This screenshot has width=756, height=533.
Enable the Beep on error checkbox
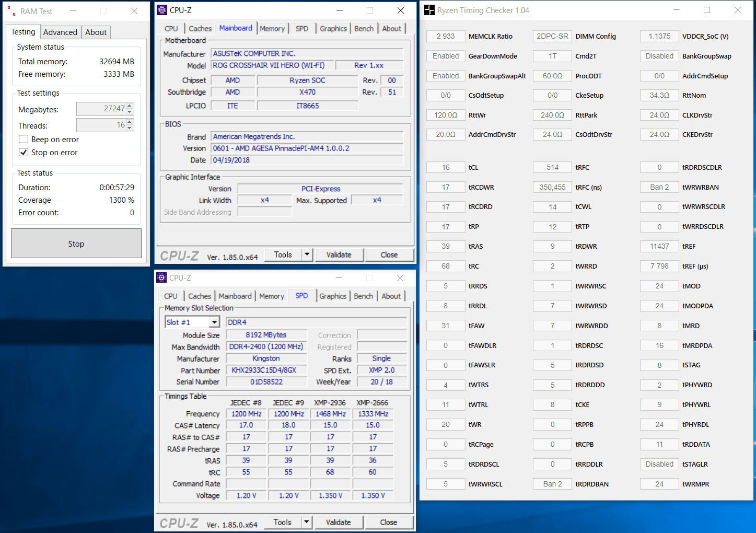pos(24,139)
